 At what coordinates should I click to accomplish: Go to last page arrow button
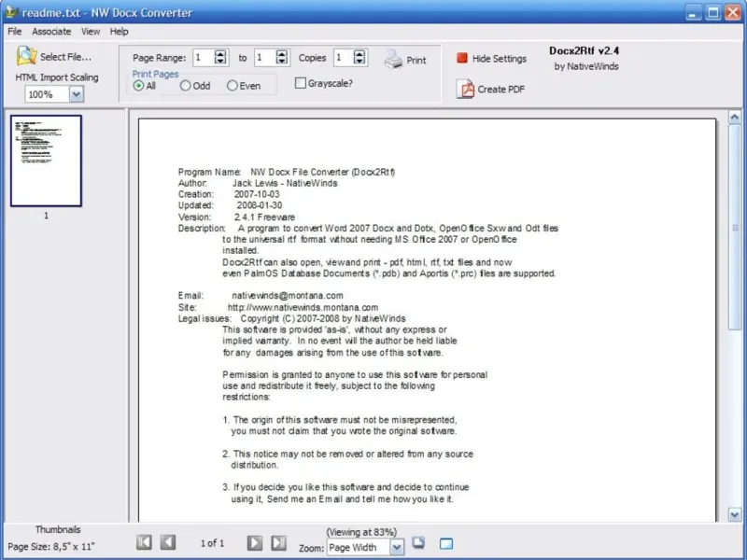pos(278,542)
